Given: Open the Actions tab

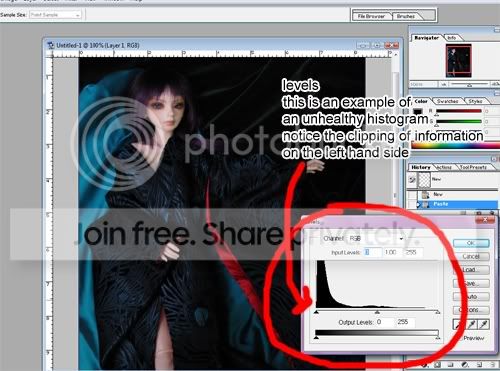Looking at the screenshot, I should [x=444, y=167].
